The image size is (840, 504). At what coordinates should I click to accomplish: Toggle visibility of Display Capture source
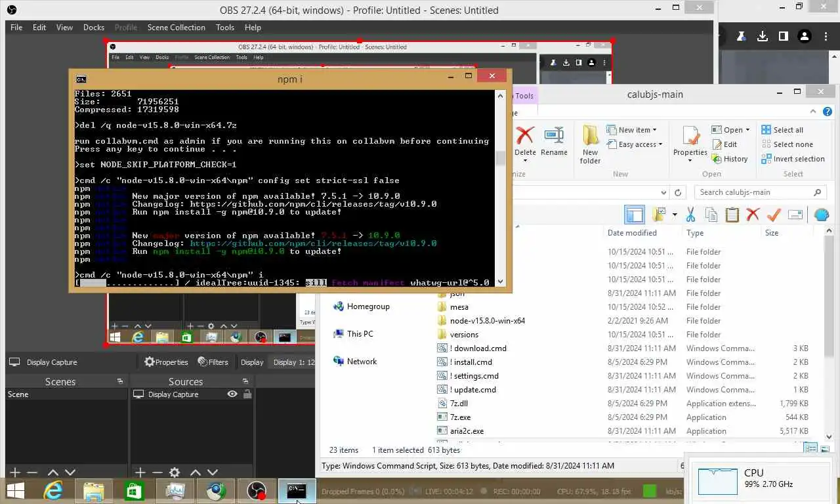[232, 394]
